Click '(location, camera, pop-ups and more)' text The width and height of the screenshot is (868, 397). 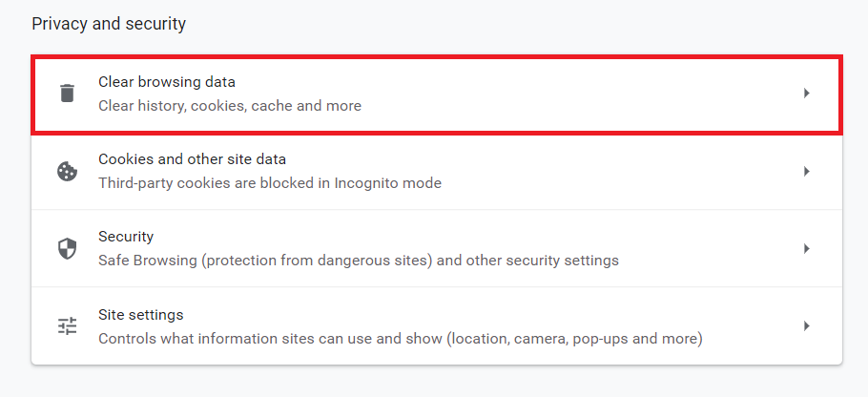pos(574,338)
